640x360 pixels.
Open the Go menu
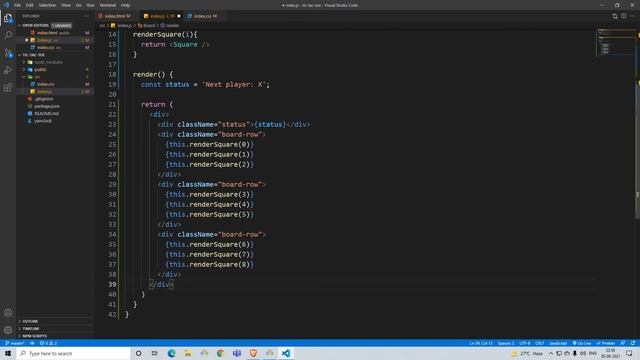(x=79, y=5)
